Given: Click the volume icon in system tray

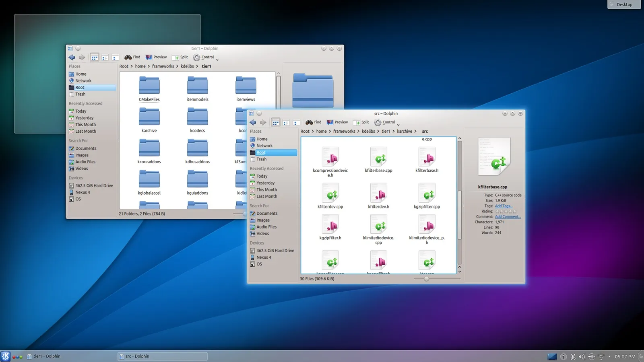Looking at the screenshot, I should click(582, 356).
